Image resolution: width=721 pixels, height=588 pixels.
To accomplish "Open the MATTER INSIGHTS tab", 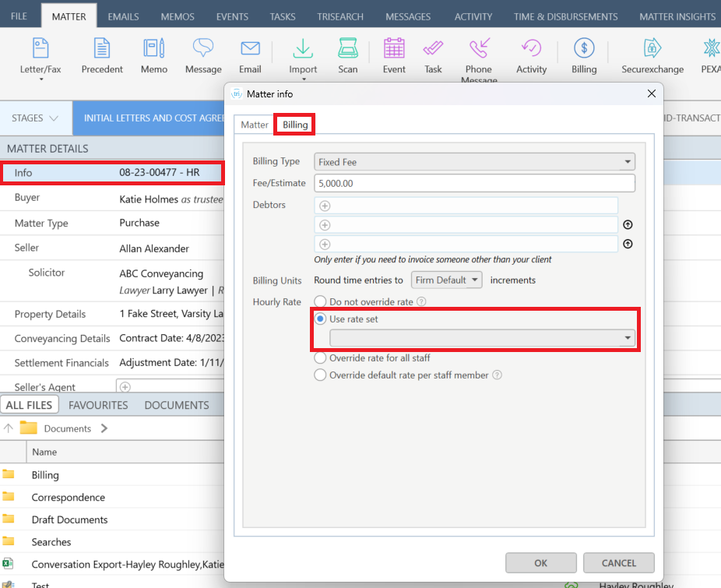I will point(677,16).
